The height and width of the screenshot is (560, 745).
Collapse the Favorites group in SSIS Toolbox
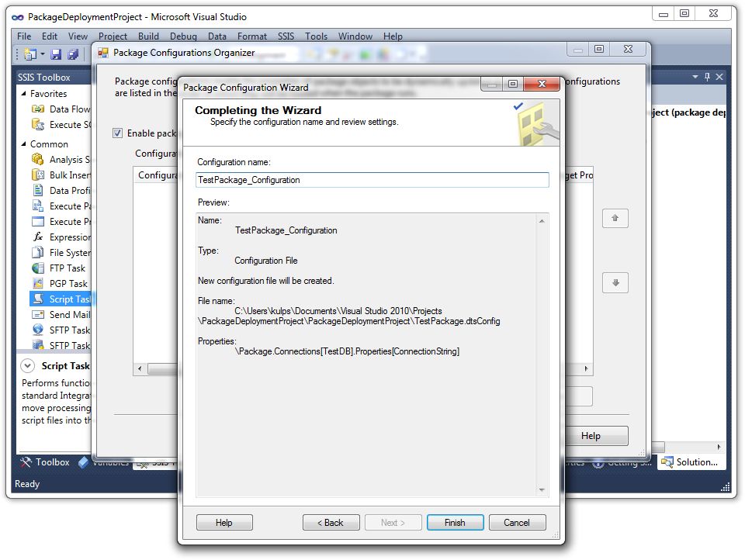(24, 94)
